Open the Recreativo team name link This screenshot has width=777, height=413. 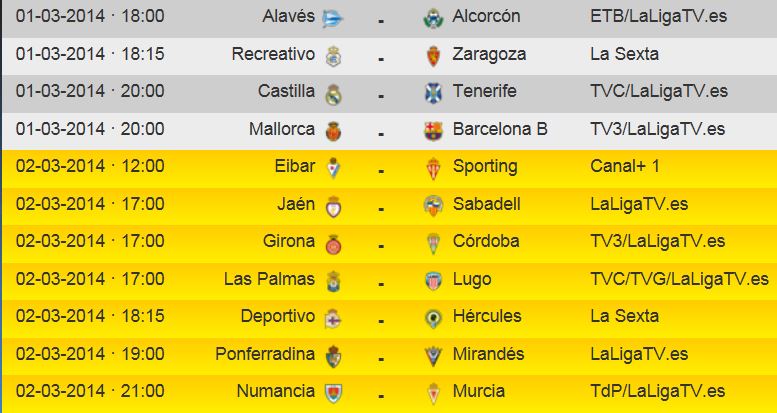click(272, 54)
